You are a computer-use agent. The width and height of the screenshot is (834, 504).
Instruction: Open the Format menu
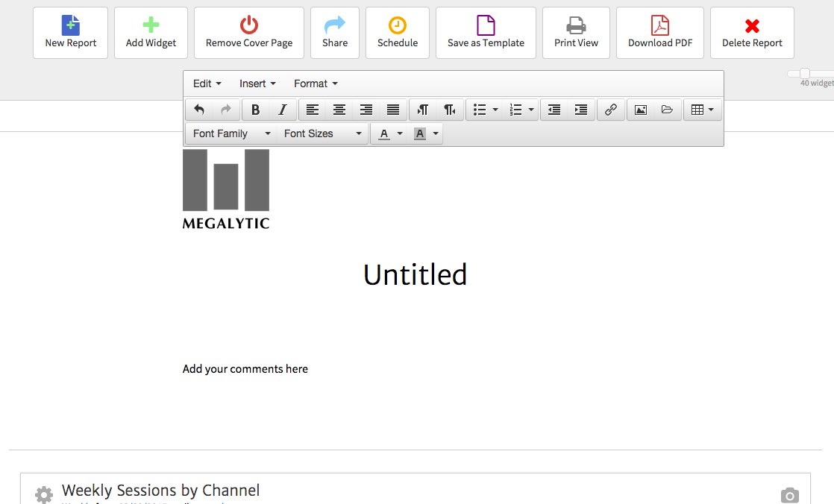pos(315,84)
